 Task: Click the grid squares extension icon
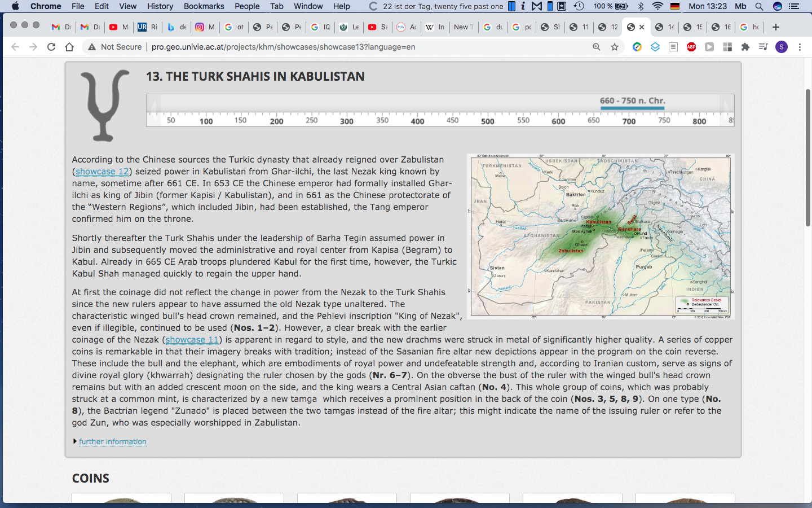727,47
